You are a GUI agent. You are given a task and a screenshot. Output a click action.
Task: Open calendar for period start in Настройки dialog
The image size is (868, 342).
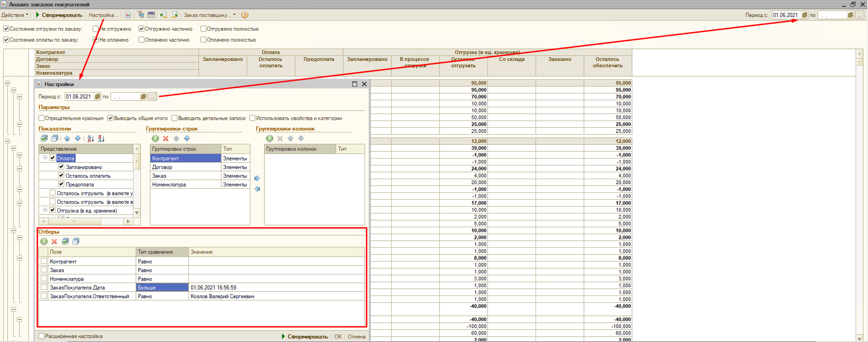pos(98,96)
